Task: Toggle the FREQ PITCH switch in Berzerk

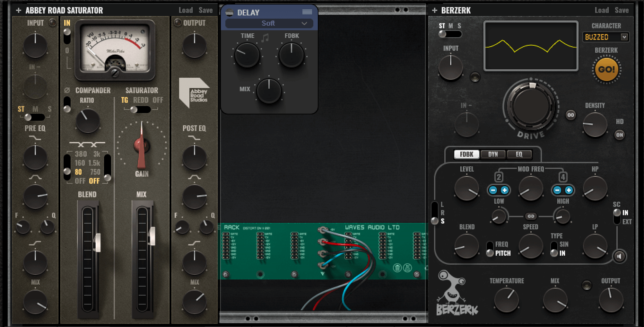Action: 490,249
